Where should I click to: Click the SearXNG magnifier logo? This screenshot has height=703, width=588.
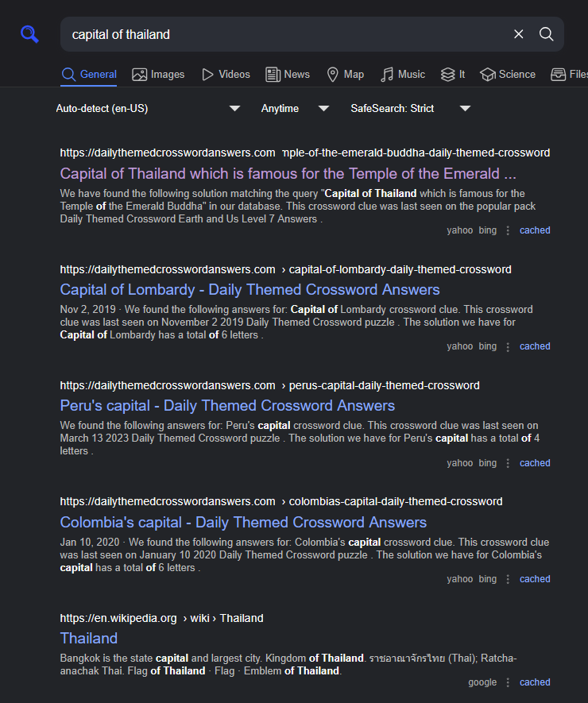[x=29, y=34]
